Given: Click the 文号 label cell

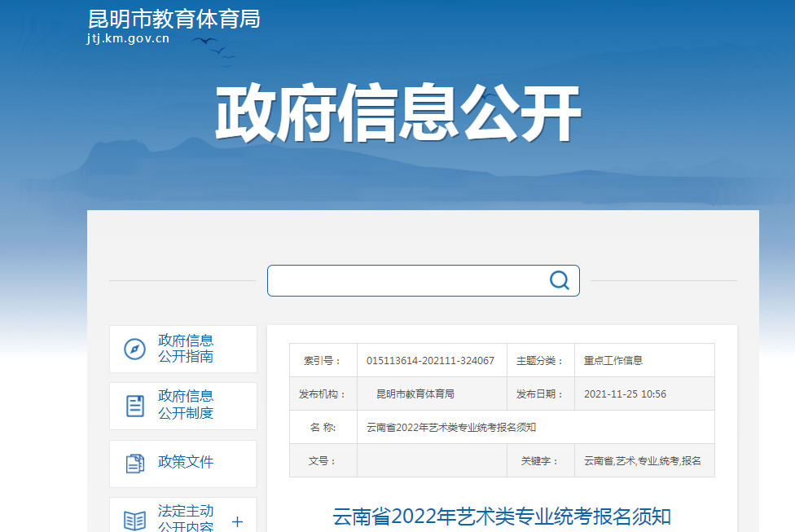Looking at the screenshot, I should (x=323, y=461).
